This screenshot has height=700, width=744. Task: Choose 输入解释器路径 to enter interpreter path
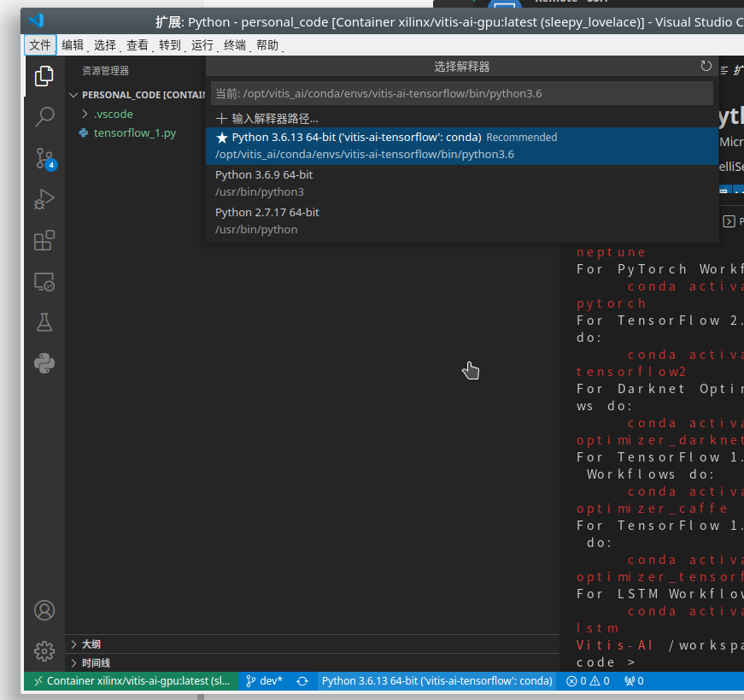(462, 118)
